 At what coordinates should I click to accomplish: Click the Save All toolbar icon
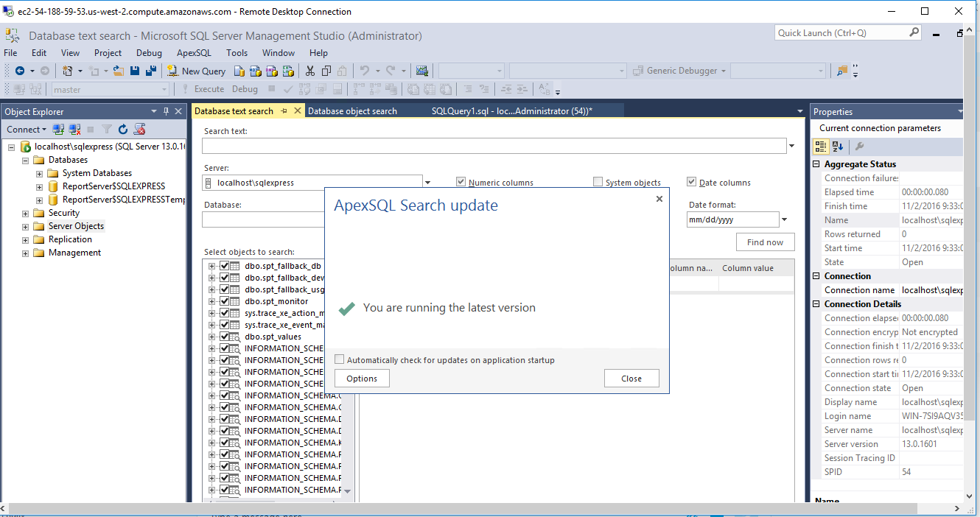tap(151, 71)
